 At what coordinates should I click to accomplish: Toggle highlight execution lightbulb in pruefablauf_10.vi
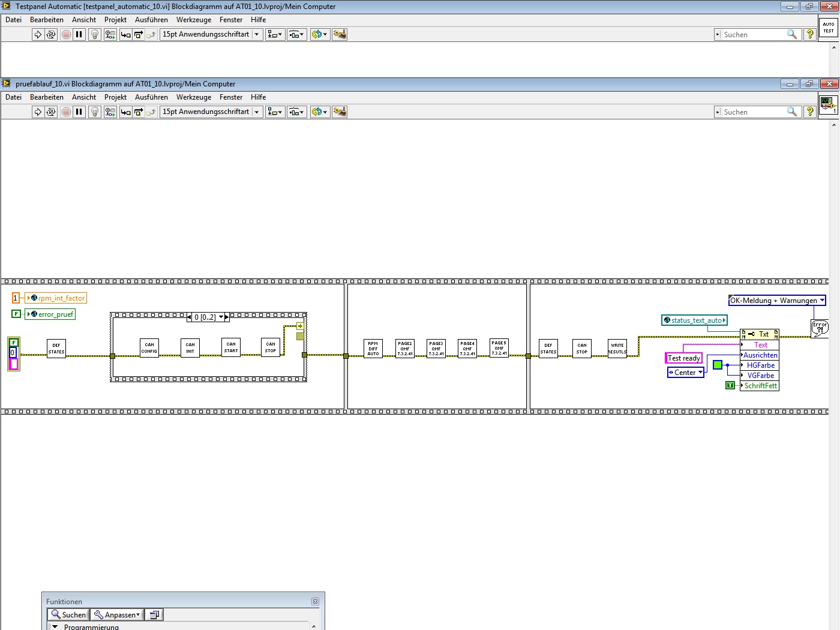click(95, 112)
